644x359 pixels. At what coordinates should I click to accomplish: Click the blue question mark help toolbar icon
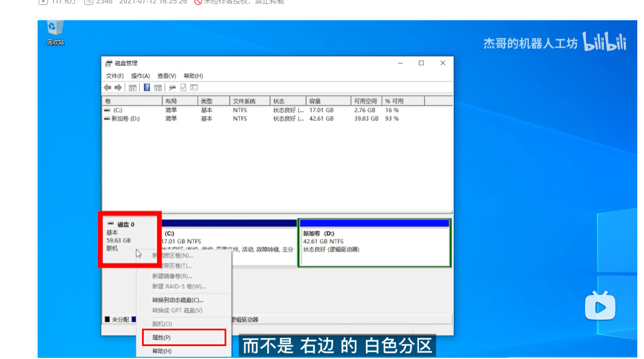[147, 88]
